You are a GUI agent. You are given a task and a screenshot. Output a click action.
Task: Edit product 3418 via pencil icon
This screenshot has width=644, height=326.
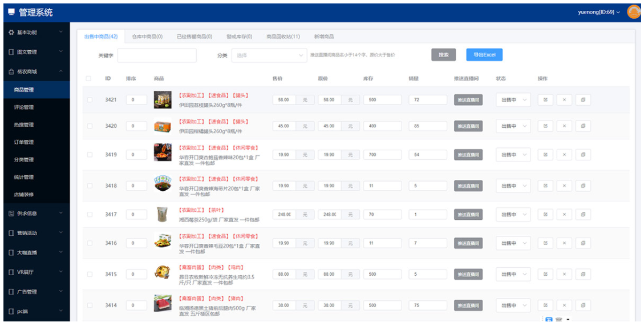545,186
